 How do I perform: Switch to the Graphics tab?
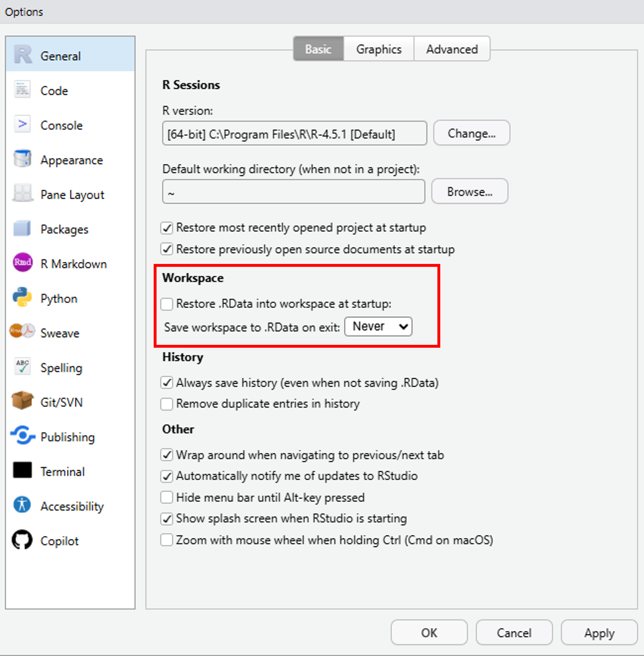pos(378,50)
